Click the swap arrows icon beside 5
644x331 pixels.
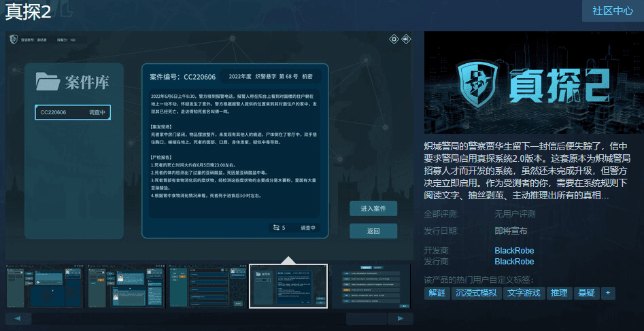[x=276, y=228]
